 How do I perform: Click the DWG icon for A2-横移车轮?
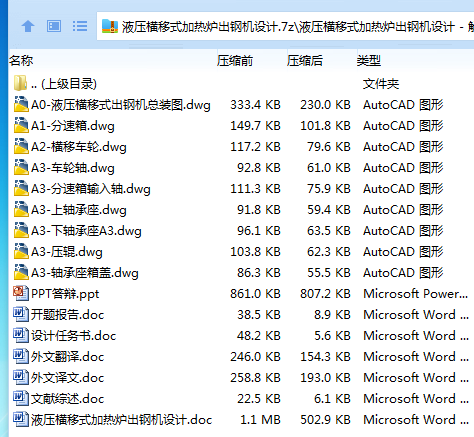[x=21, y=146]
